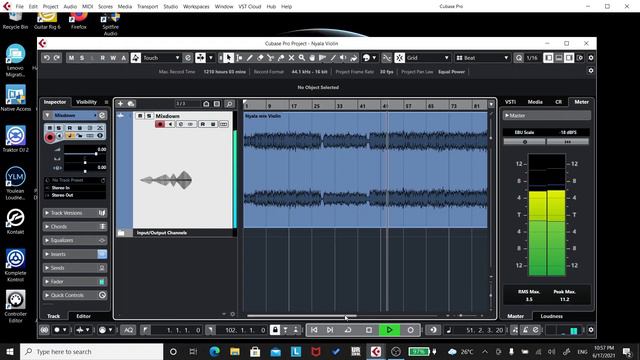The image size is (640, 360).
Task: Toggle global Mute M button in toolbar
Action: click(x=71, y=58)
